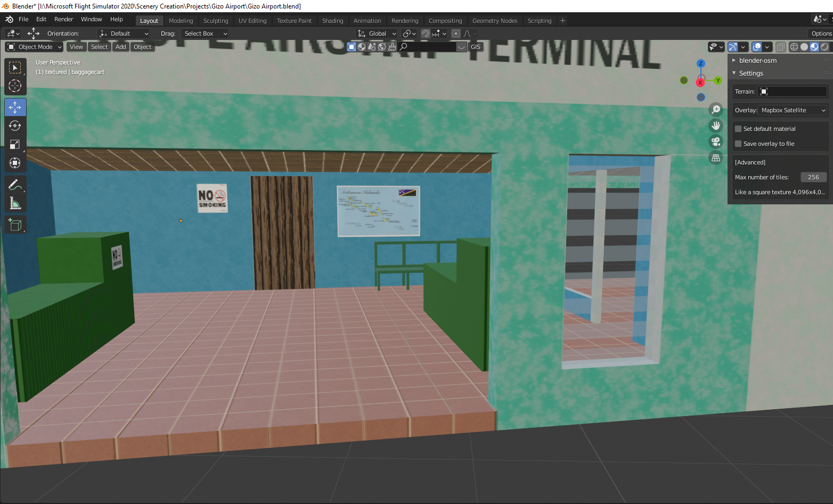Open the File menu
Viewport: 833px width, 504px height.
[23, 19]
